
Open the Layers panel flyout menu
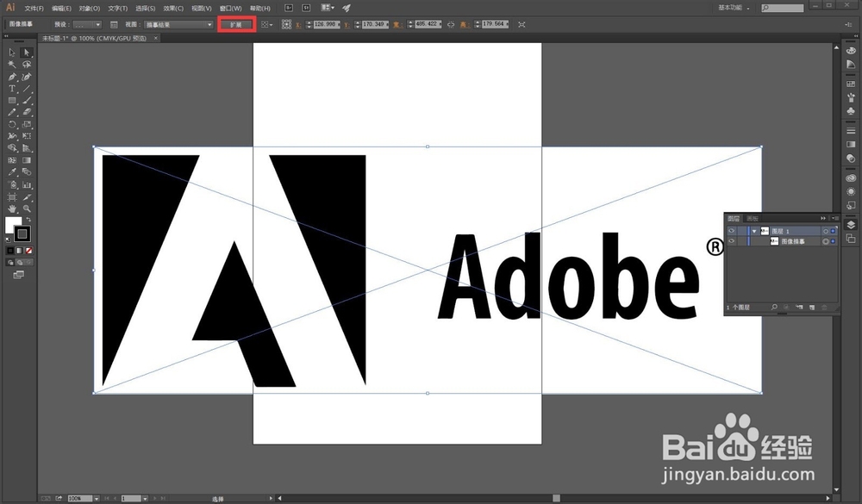coord(835,218)
